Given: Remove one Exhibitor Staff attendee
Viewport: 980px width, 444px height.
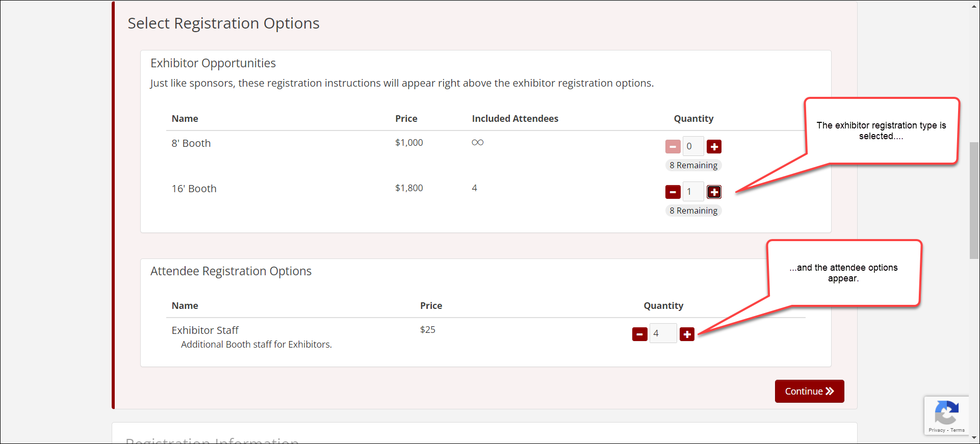Looking at the screenshot, I should [639, 334].
